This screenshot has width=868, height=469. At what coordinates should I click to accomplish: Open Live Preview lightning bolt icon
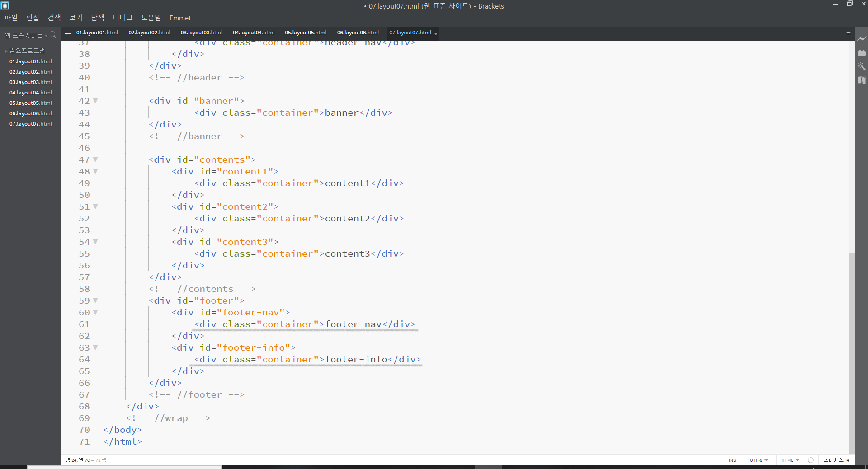[862, 39]
